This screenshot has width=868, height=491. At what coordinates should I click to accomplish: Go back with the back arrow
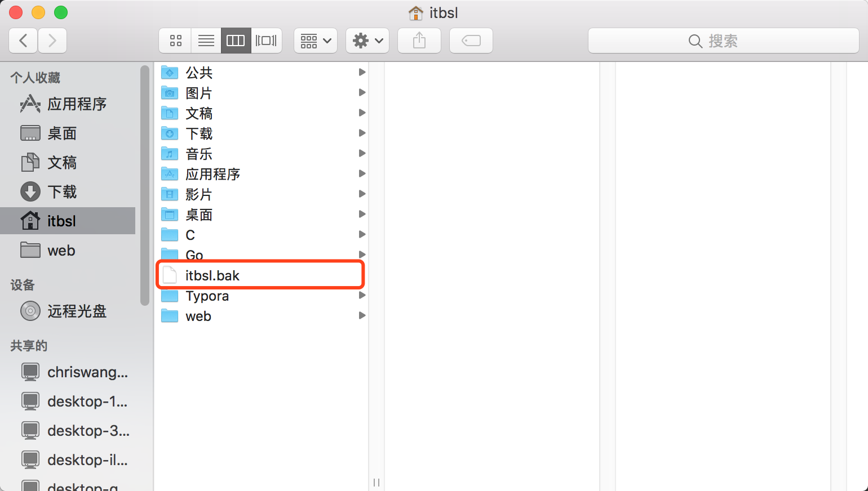click(24, 41)
